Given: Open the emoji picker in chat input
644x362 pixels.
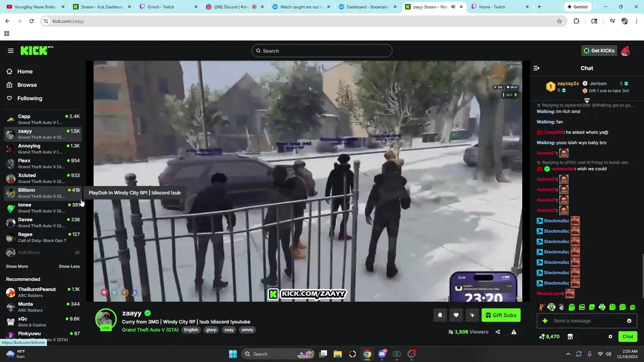Looking at the screenshot, I should click(x=629, y=321).
